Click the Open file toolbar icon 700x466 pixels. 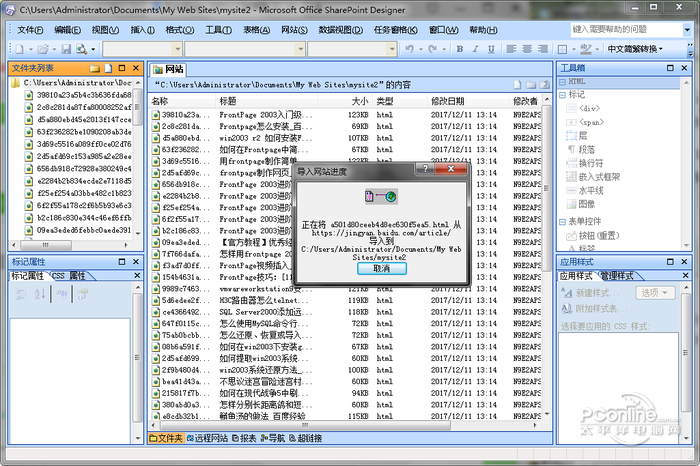tap(43, 49)
